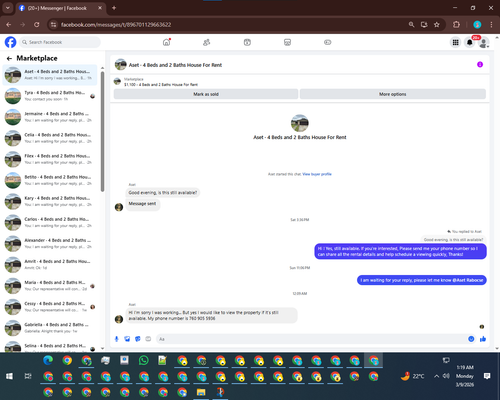Open the View buyer profile link
Viewport: 500px width, 400px height.
point(317,174)
